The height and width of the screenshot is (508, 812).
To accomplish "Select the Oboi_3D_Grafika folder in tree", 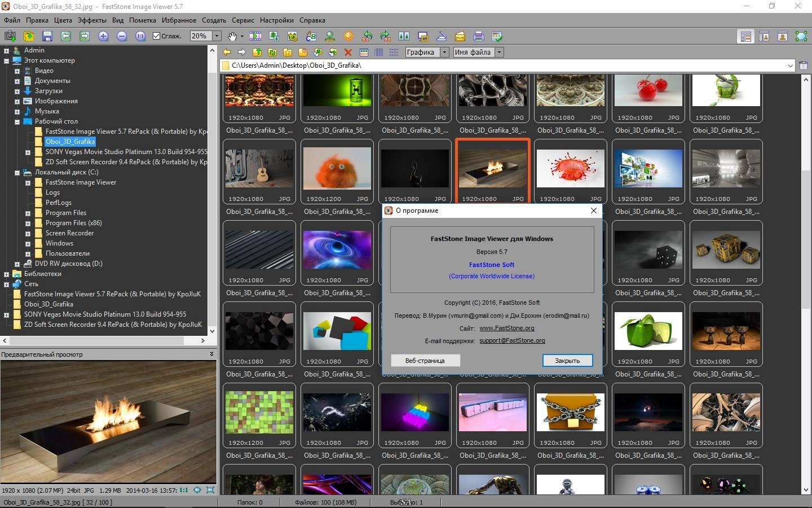I will [70, 142].
